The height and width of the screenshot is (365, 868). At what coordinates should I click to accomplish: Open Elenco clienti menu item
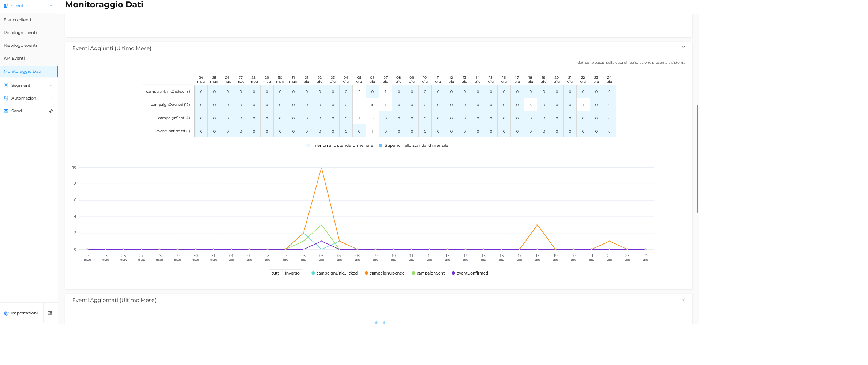(29, 20)
